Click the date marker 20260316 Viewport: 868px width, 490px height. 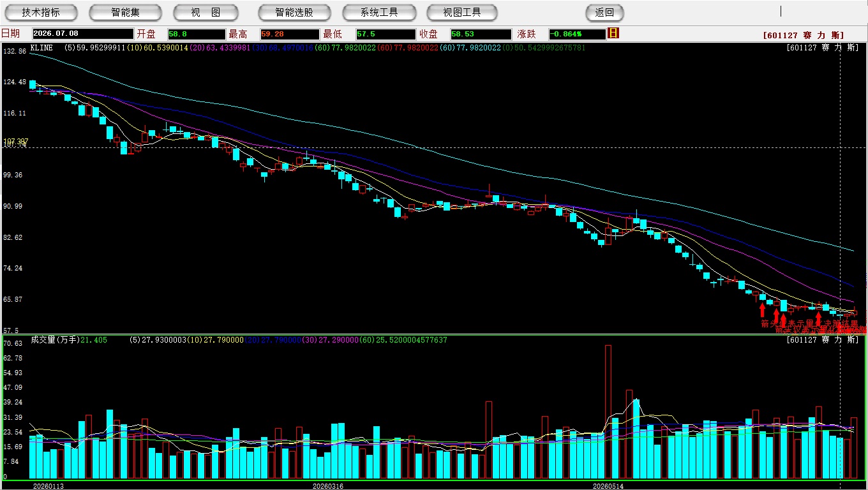(328, 486)
